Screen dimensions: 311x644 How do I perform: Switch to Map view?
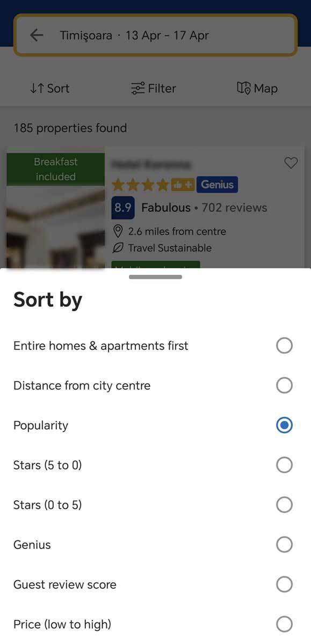point(257,89)
